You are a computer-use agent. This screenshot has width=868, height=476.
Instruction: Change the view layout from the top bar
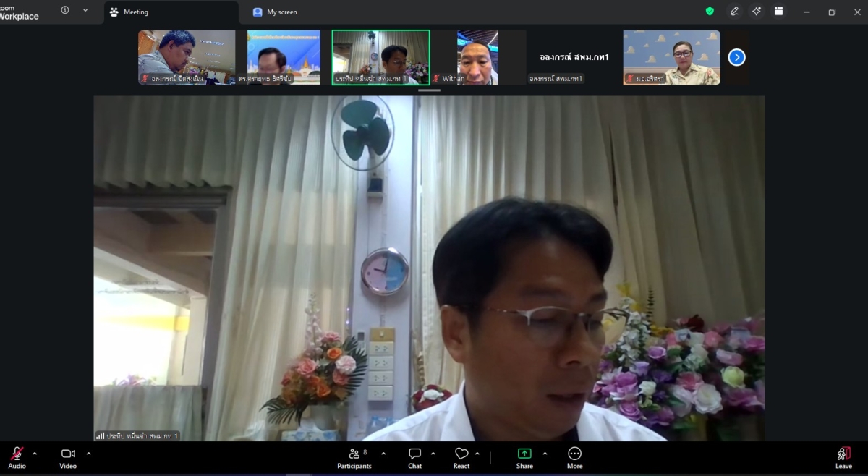pos(778,12)
